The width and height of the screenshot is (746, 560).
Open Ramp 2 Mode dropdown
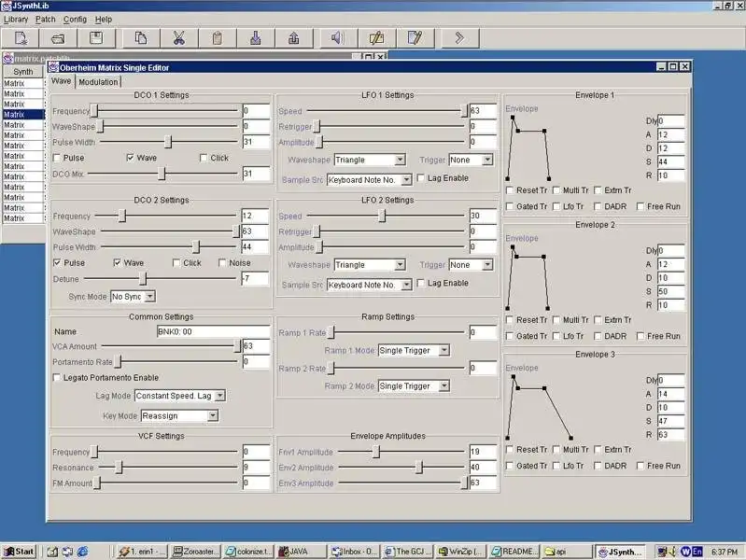coord(414,385)
